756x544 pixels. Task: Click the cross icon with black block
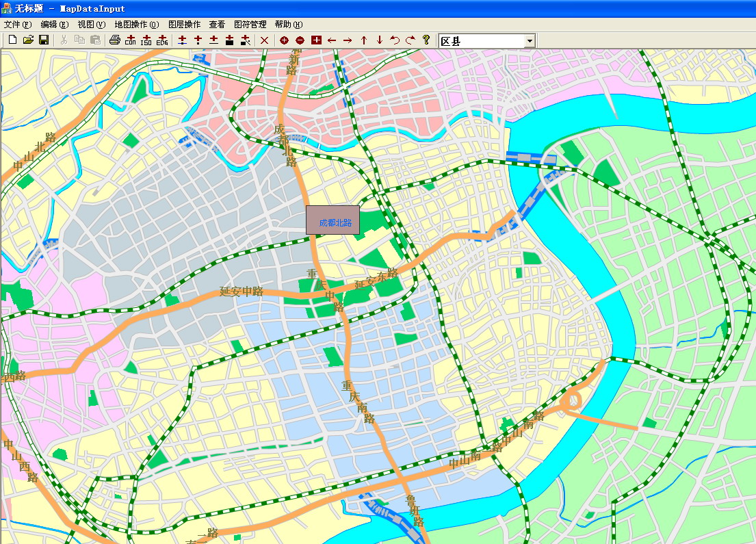coord(229,40)
